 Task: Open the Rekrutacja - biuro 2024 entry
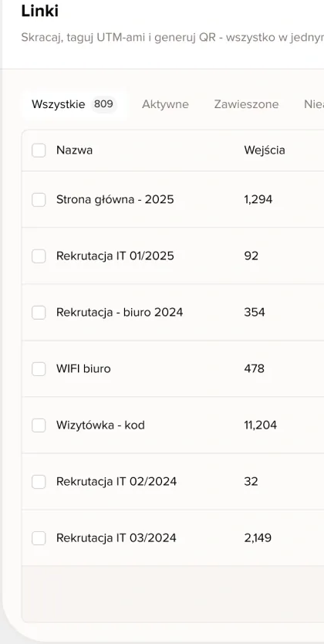120,312
